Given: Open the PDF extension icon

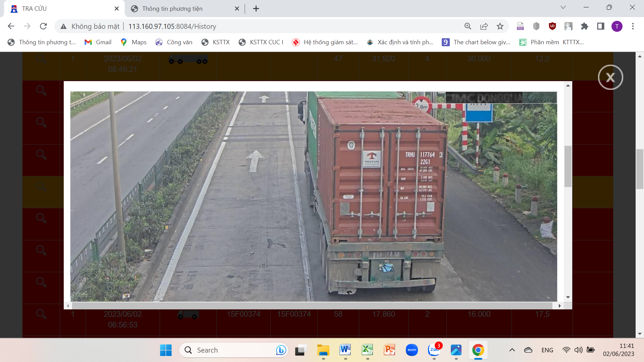Looking at the screenshot, I should click(520, 26).
